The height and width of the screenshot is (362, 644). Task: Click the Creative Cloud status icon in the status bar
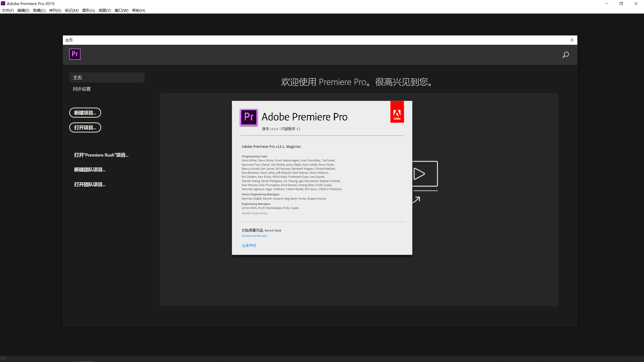point(3,359)
